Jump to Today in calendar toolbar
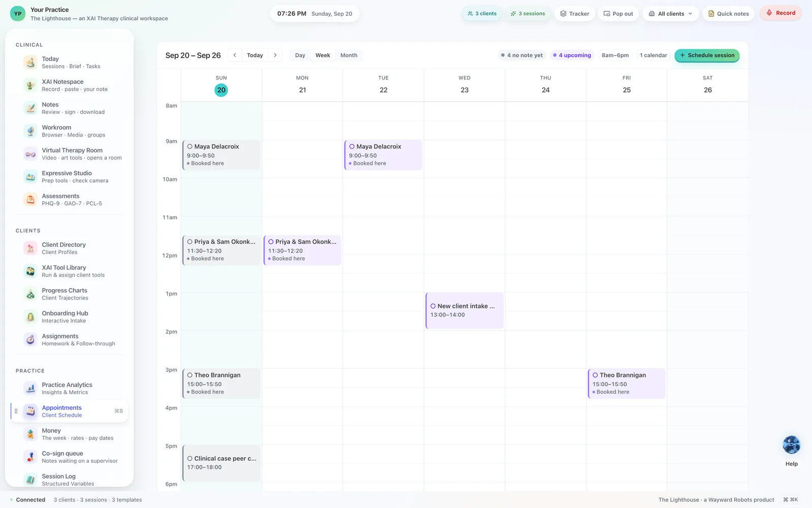 click(255, 55)
